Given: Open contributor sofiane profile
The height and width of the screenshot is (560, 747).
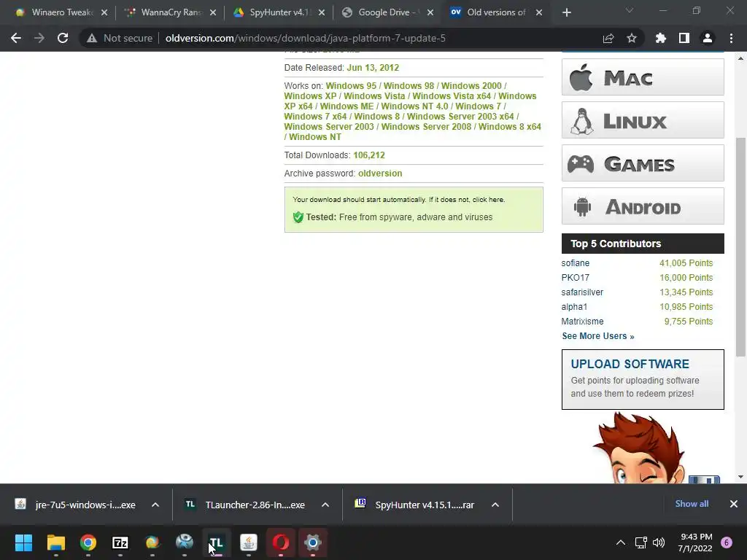Looking at the screenshot, I should pyautogui.click(x=575, y=262).
